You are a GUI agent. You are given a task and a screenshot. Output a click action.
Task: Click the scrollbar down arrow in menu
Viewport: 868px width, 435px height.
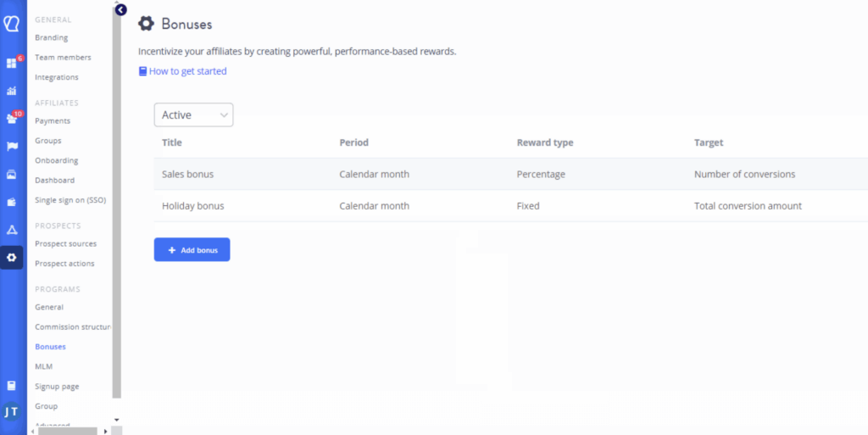coord(117,421)
